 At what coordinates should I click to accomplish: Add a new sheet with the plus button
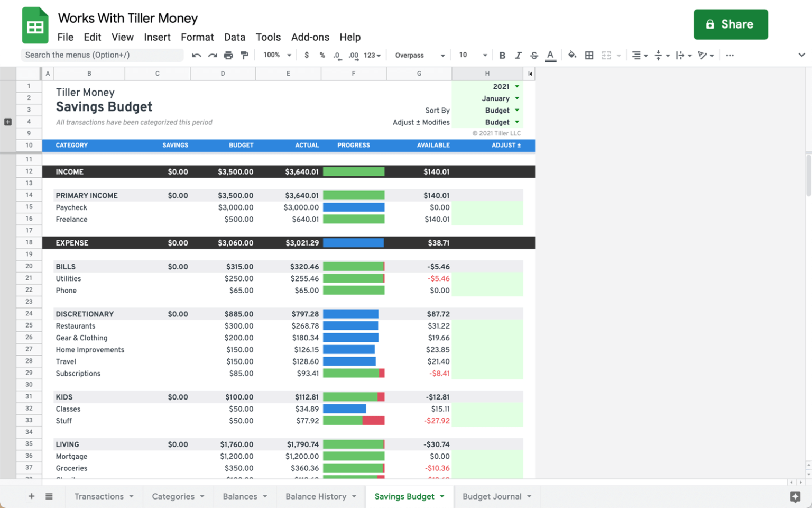coord(31,496)
